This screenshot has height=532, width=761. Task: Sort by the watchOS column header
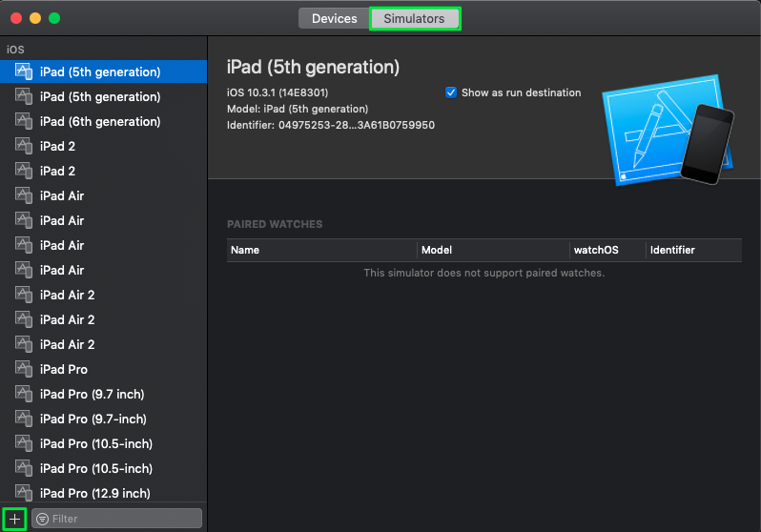607,250
